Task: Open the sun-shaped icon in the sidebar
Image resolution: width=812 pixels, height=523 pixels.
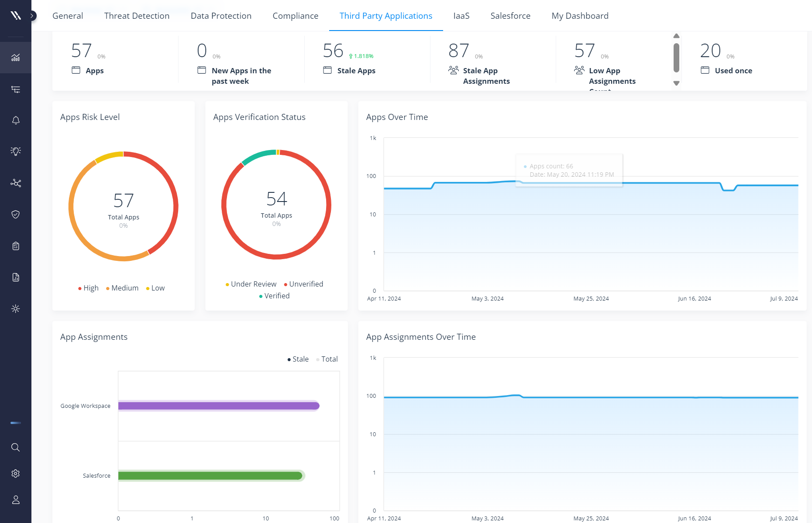Action: pos(16,309)
